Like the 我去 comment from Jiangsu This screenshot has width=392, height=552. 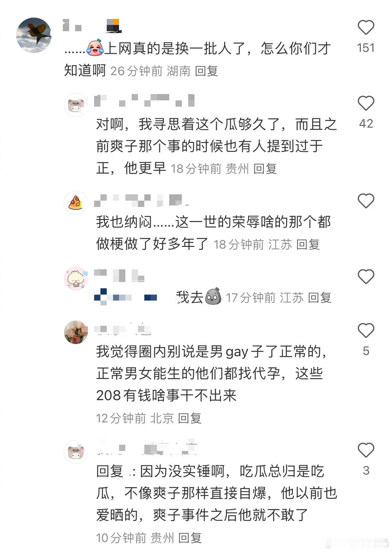click(x=366, y=276)
